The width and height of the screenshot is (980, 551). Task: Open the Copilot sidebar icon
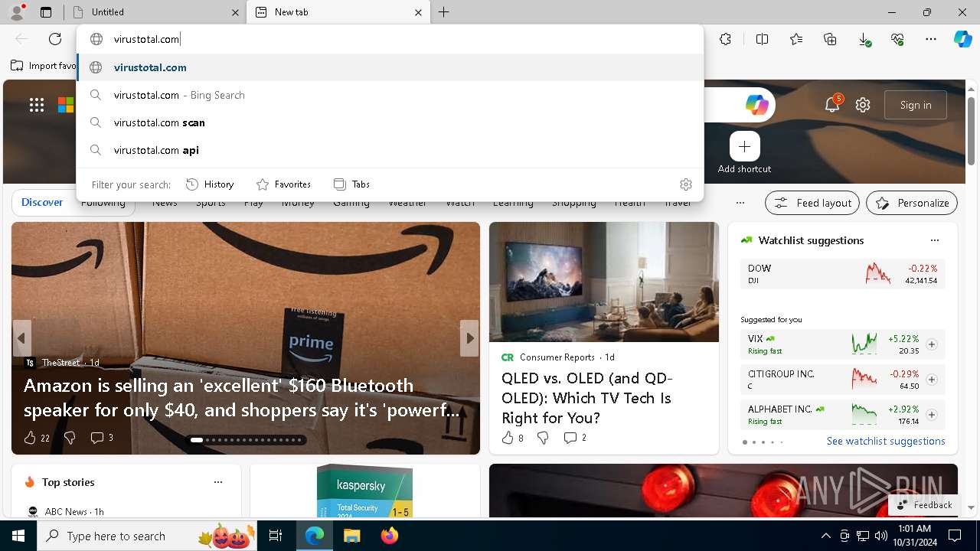tap(962, 39)
